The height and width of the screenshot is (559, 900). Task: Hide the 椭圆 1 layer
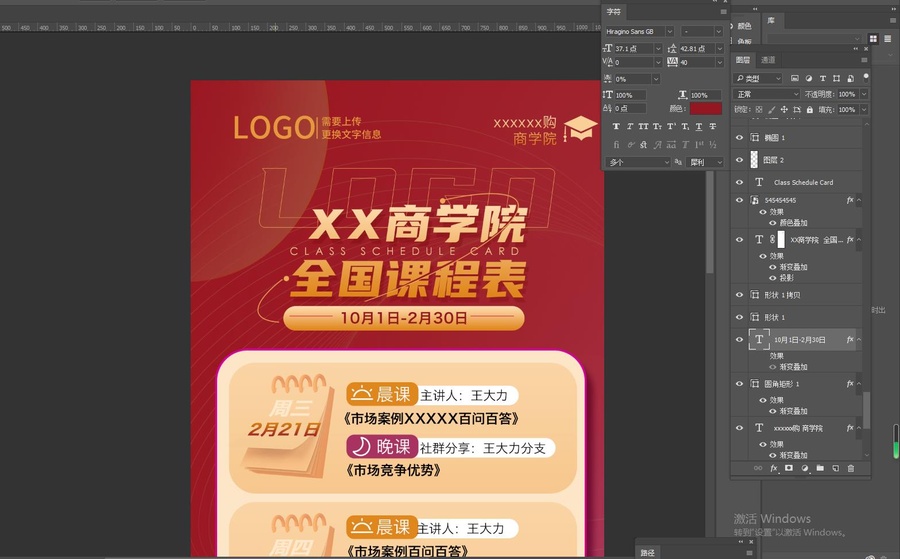tap(739, 138)
